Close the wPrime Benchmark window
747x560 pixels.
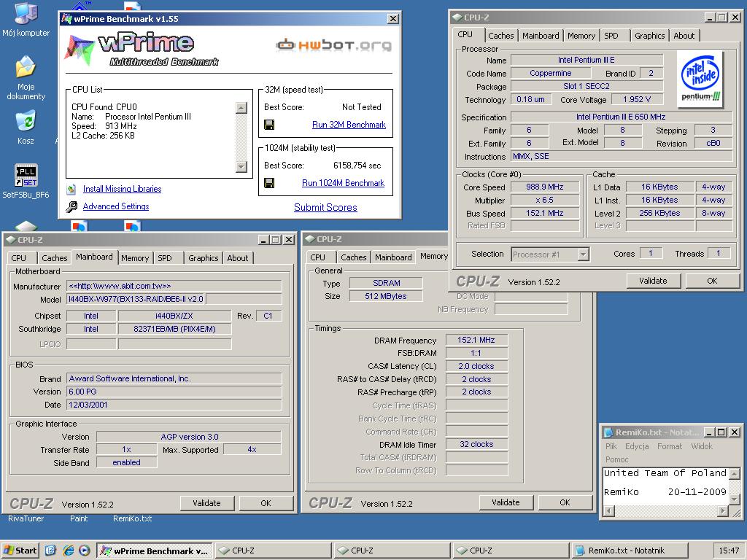[x=393, y=18]
